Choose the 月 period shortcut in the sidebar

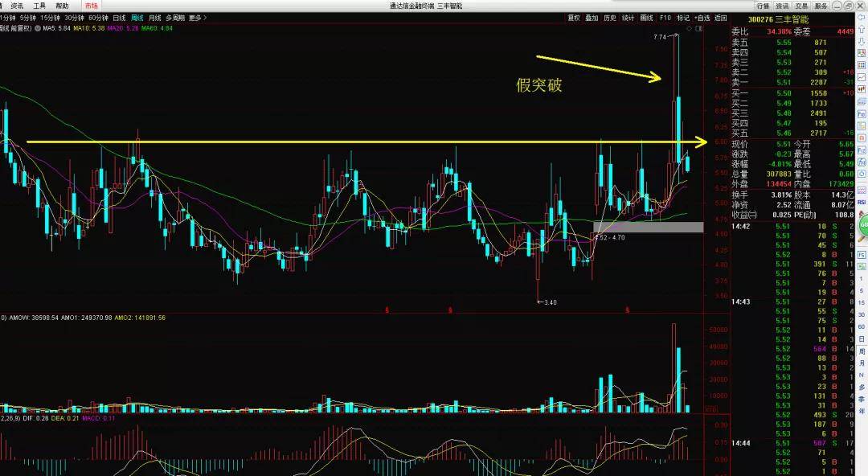[x=862, y=363]
